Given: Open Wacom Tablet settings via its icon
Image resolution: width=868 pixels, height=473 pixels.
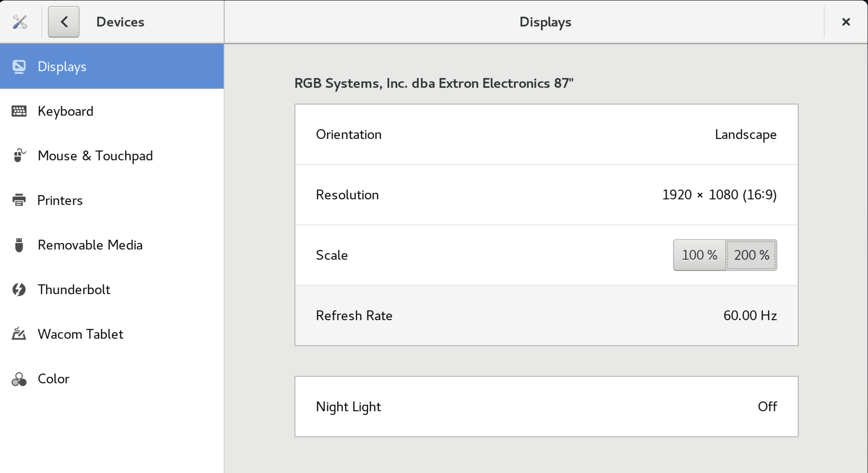Looking at the screenshot, I should [19, 334].
